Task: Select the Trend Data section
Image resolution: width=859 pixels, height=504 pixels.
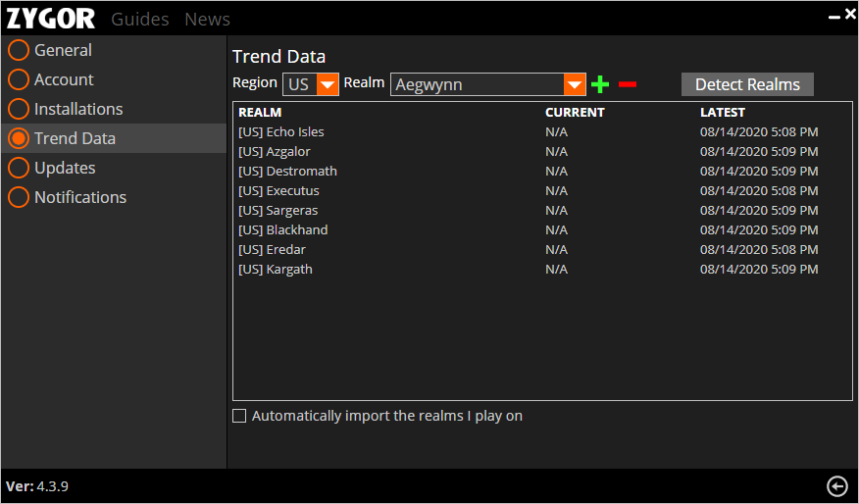Action: 114,138
